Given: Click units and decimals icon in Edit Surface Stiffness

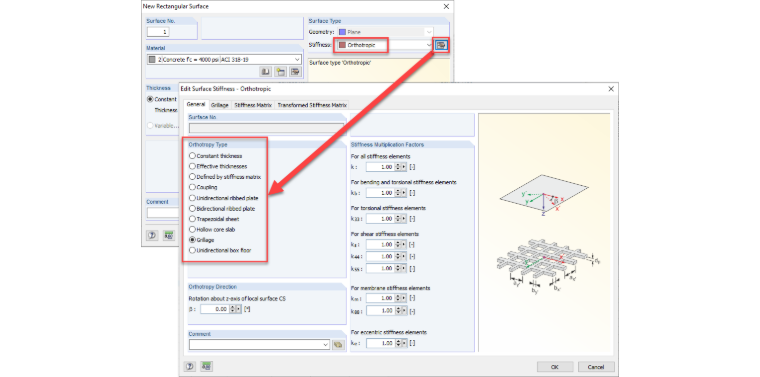Looking at the screenshot, I should 206,366.
